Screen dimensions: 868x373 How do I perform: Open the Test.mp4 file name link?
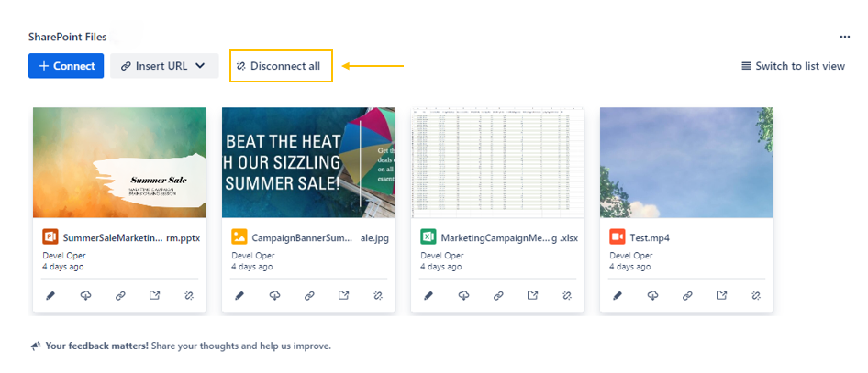point(650,237)
